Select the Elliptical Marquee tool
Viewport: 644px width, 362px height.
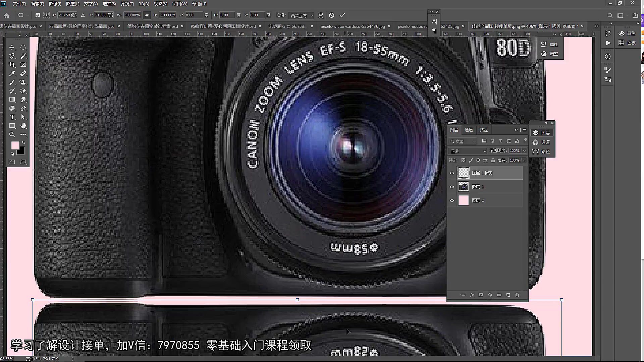[x=23, y=47]
